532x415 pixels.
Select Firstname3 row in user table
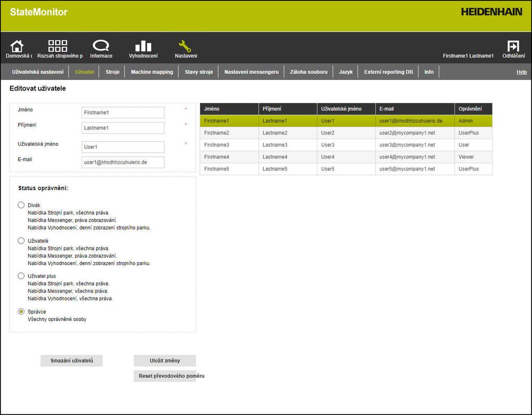pyautogui.click(x=346, y=145)
